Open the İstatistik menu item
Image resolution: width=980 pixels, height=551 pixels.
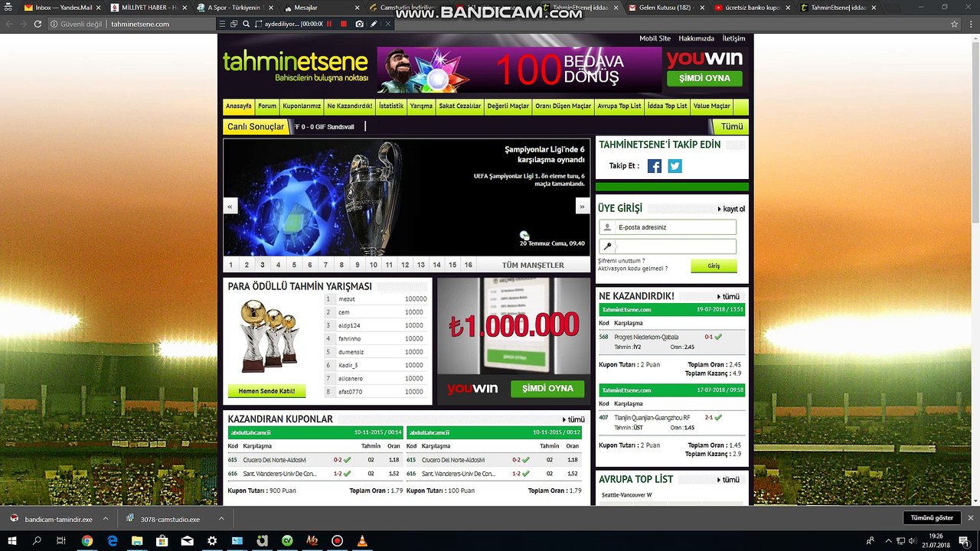point(391,106)
